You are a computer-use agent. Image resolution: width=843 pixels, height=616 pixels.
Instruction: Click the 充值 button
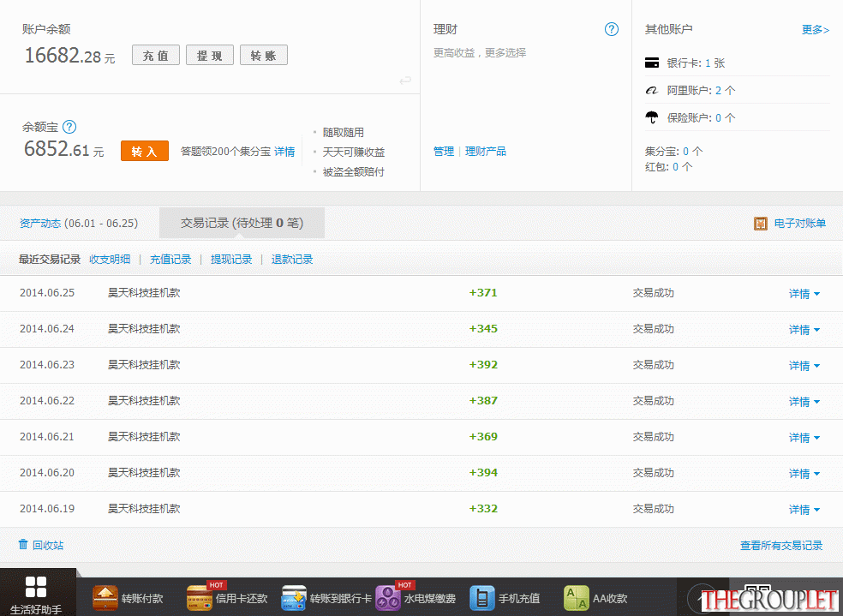[x=156, y=55]
